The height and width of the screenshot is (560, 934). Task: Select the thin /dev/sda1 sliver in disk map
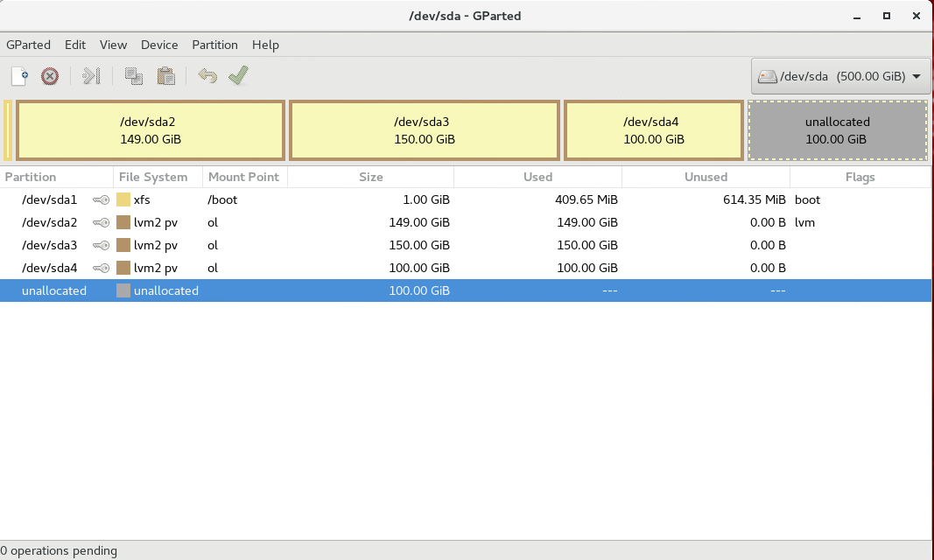8,130
